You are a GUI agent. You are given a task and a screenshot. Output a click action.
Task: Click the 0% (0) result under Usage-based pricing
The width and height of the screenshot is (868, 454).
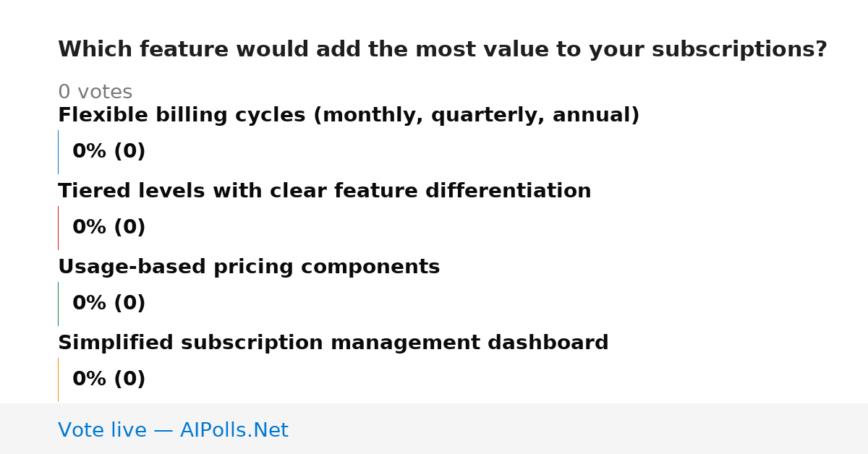click(109, 304)
